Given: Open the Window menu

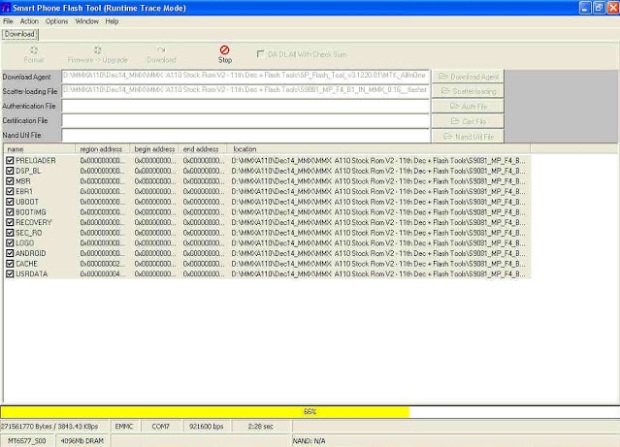Looking at the screenshot, I should (x=87, y=21).
